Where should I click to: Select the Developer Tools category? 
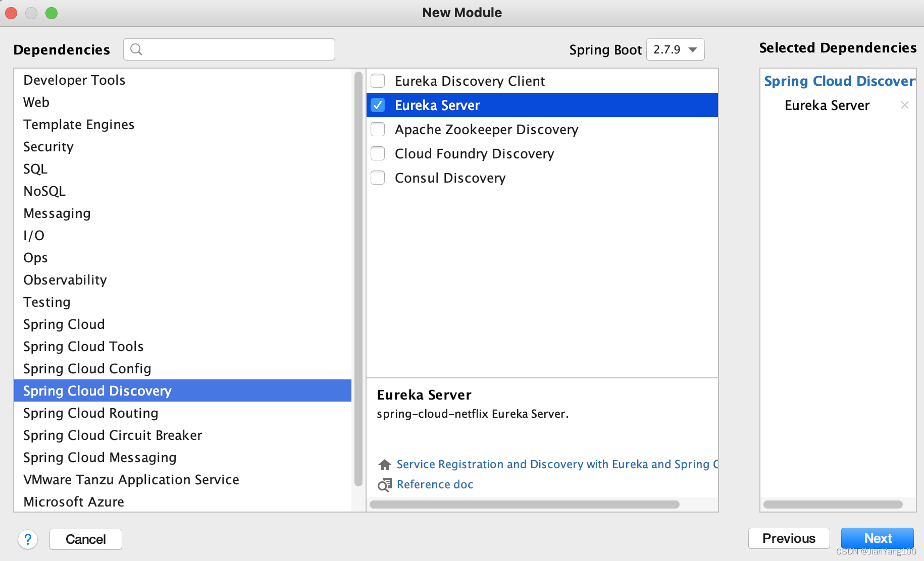click(182, 80)
